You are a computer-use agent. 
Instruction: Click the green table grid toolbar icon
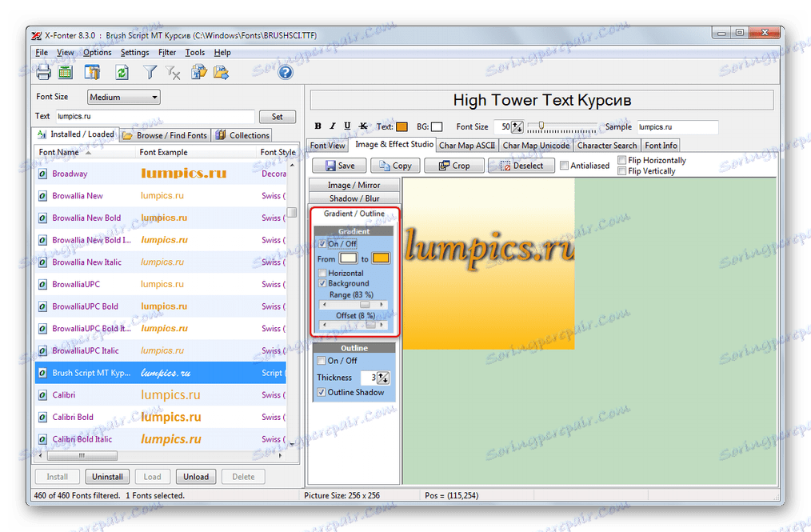point(66,73)
